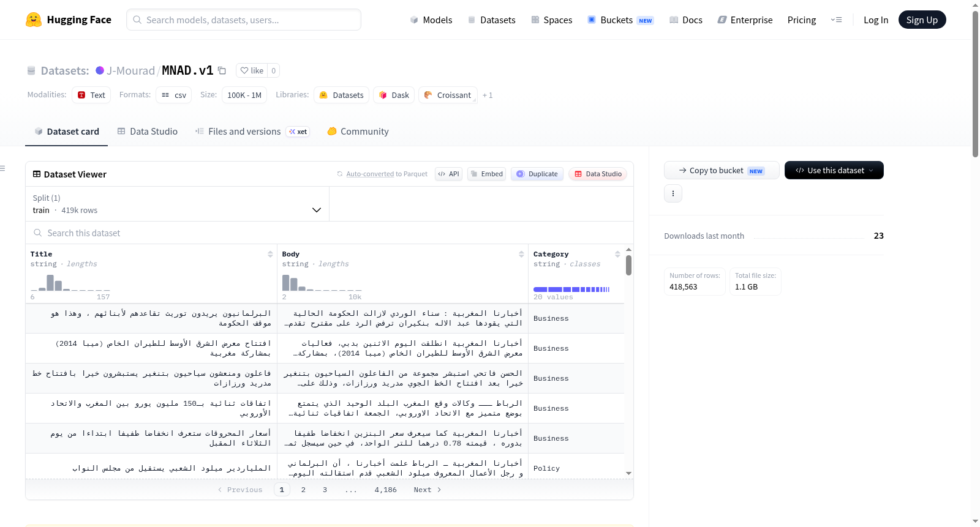Open Spaces in navigation

tap(551, 20)
